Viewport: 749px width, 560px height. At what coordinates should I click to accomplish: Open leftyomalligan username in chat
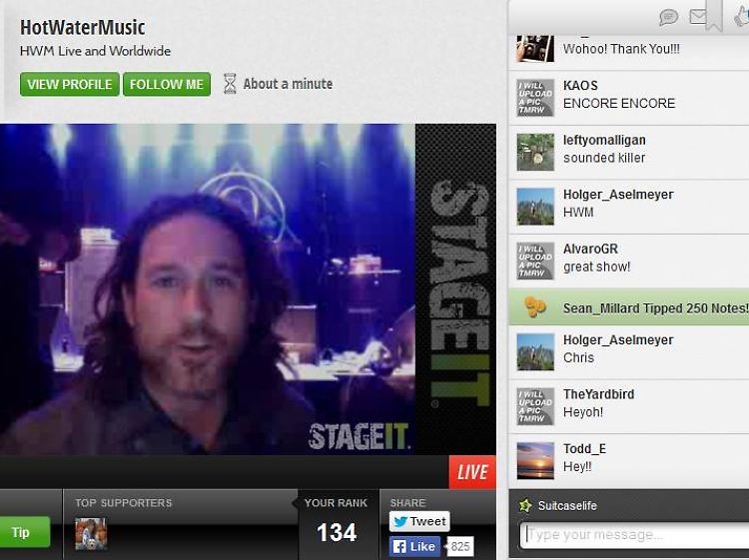tap(604, 140)
